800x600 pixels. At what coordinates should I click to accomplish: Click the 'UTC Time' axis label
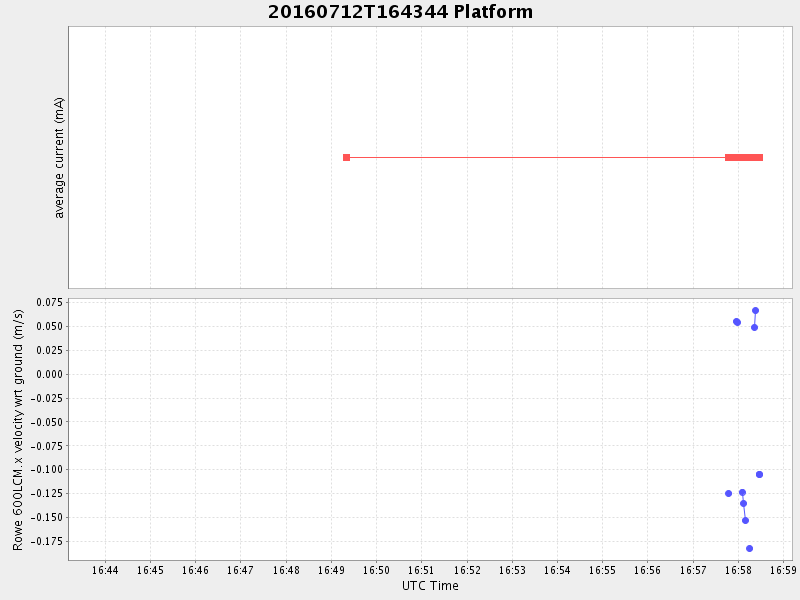[x=430, y=586]
